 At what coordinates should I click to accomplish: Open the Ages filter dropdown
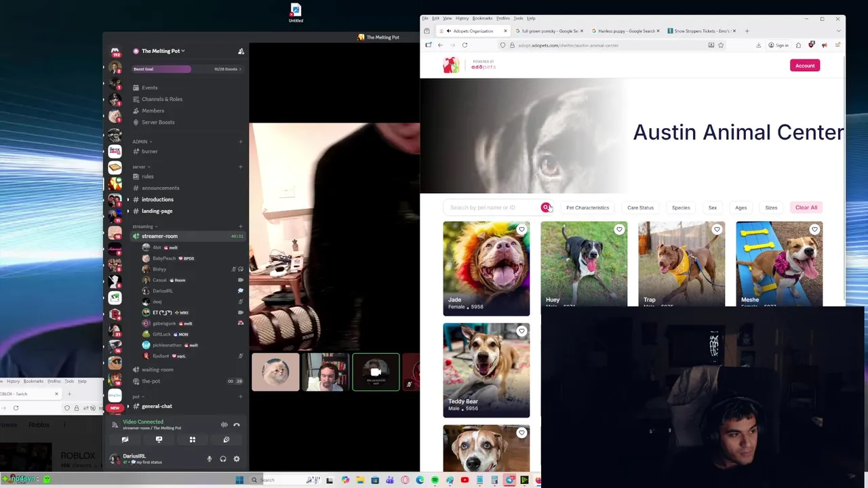click(741, 207)
